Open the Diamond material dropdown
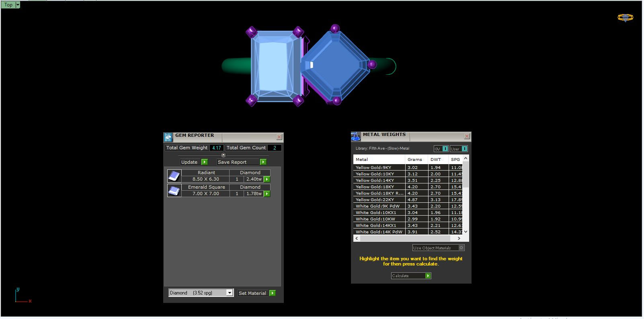 (x=229, y=293)
